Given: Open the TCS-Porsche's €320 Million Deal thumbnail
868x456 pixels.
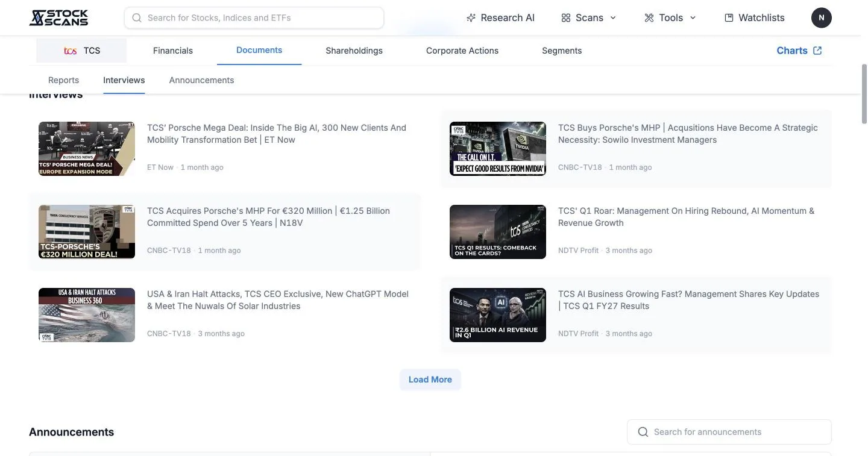Looking at the screenshot, I should [x=87, y=232].
